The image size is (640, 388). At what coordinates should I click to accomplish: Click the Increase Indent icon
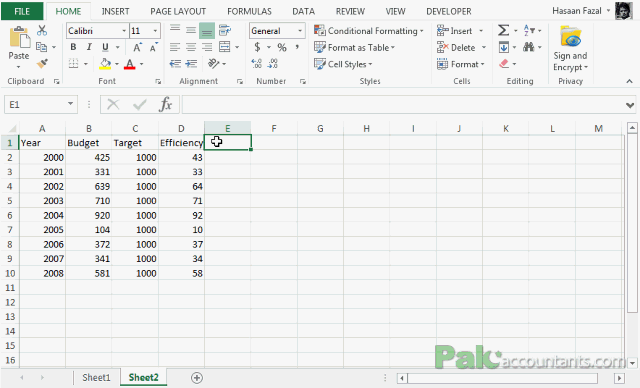(x=191, y=64)
